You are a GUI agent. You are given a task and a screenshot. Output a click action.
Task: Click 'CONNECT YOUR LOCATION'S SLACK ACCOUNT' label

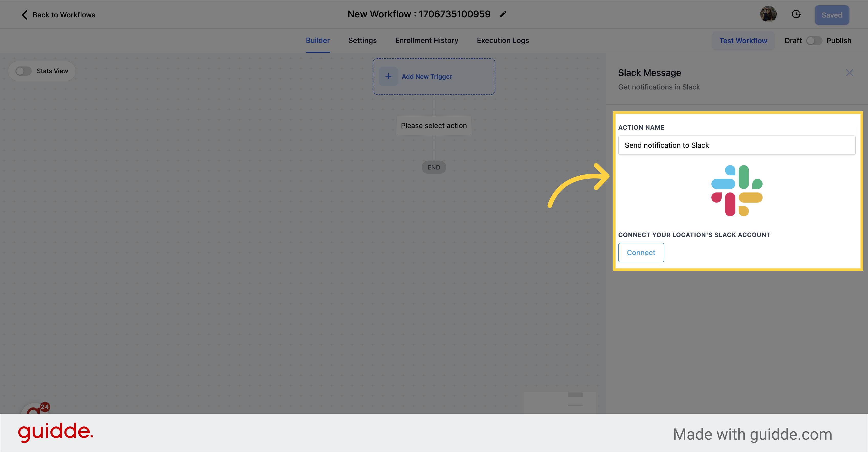694,235
